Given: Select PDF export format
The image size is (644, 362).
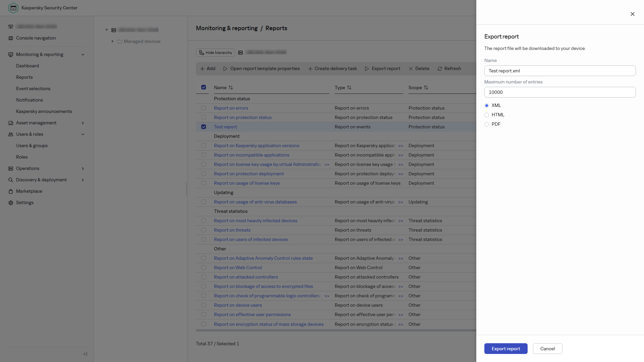Looking at the screenshot, I should coord(487,124).
